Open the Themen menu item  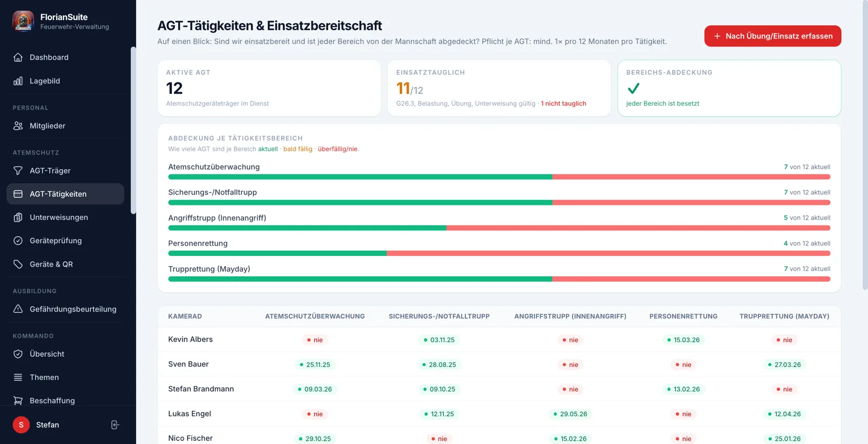[65, 377]
